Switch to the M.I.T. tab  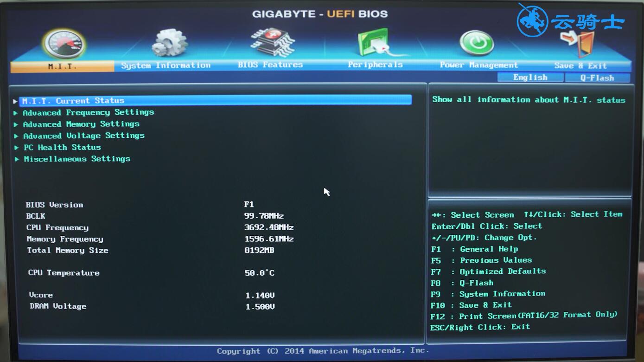pyautogui.click(x=62, y=66)
